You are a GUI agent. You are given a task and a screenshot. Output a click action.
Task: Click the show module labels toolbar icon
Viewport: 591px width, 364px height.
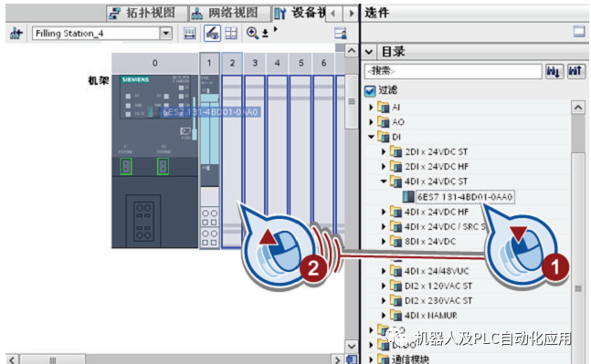(x=212, y=33)
